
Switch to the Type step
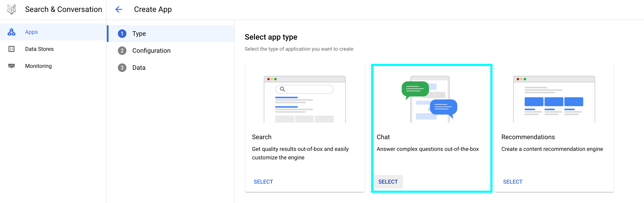coord(139,33)
